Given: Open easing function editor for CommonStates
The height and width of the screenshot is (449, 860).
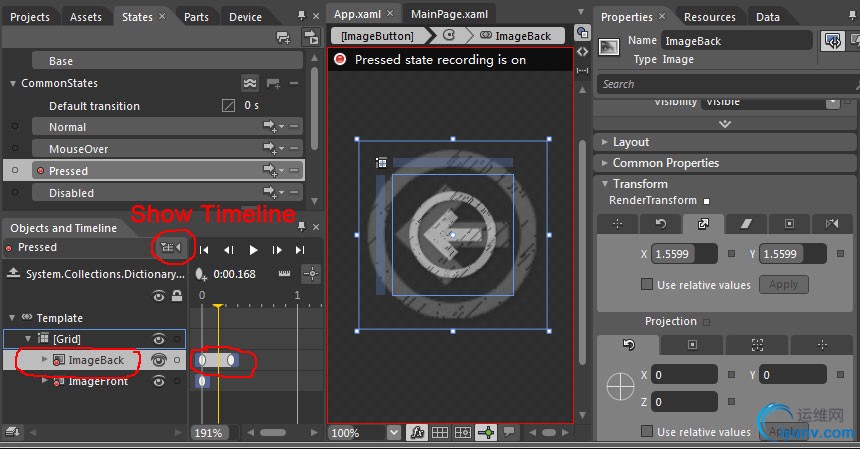Looking at the screenshot, I should pyautogui.click(x=250, y=83).
